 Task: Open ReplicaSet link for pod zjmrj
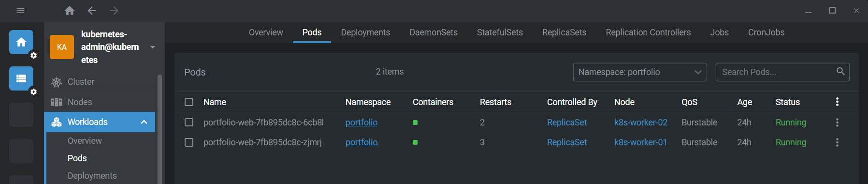point(567,142)
